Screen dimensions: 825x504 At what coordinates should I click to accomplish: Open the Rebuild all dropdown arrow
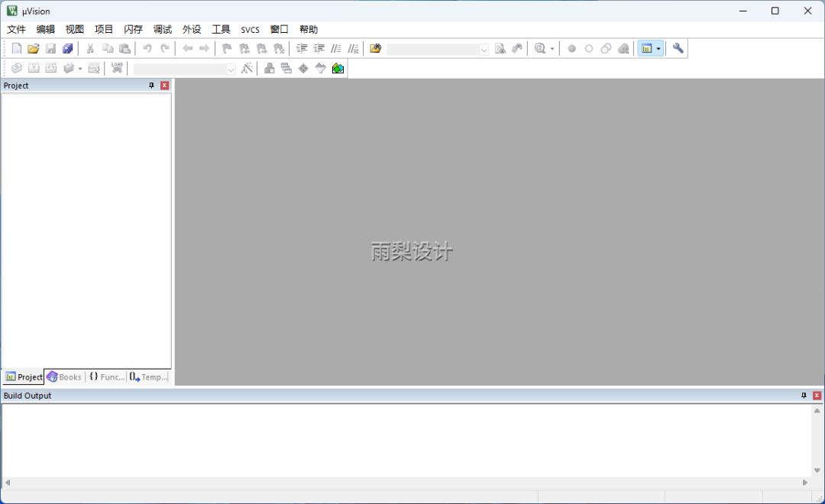tap(81, 68)
